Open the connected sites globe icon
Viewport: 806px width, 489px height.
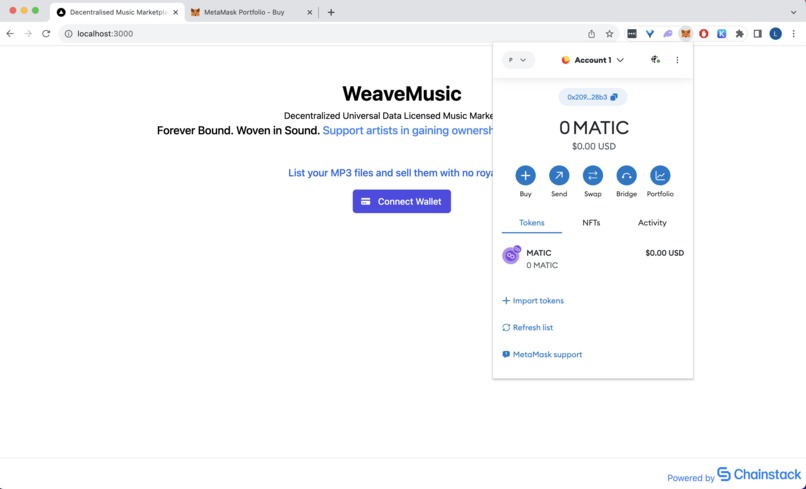pos(655,60)
